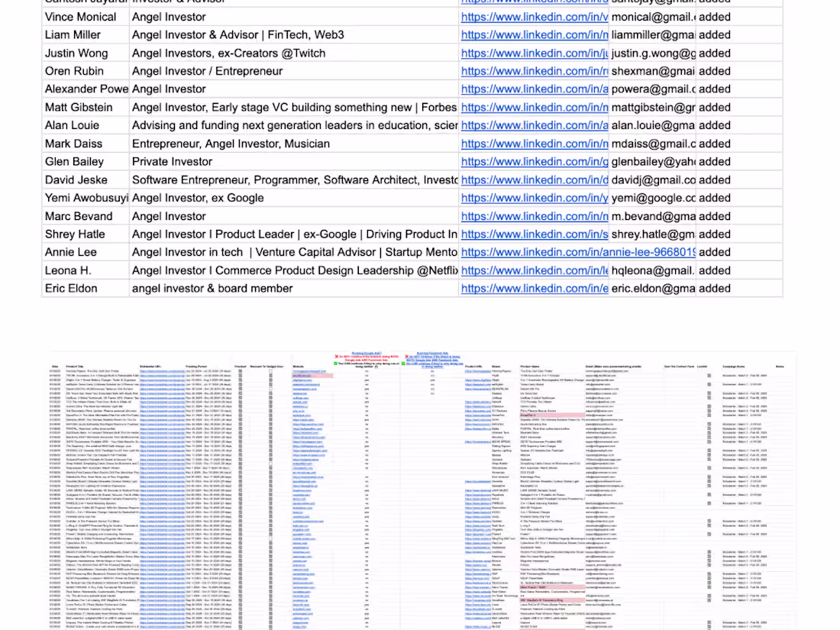Select the name cell 'Vince Monical'

click(86, 17)
